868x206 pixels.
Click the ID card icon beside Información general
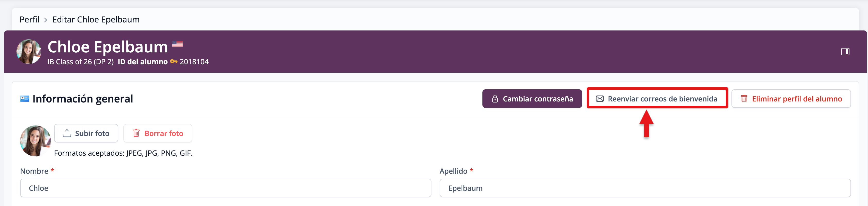click(25, 99)
